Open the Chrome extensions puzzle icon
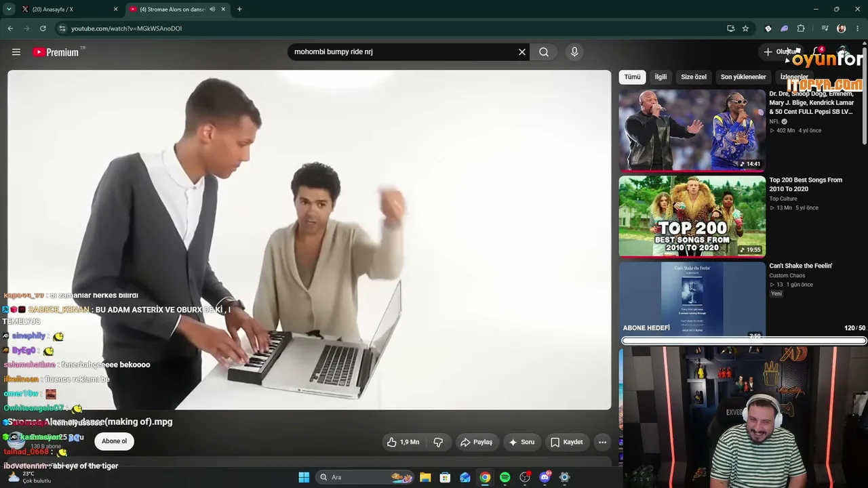The height and width of the screenshot is (488, 868). click(x=801, y=28)
